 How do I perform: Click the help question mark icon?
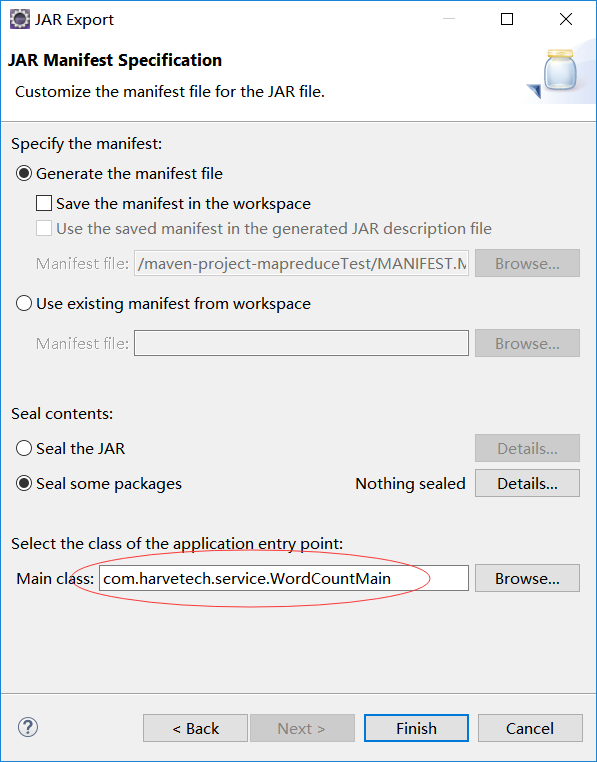click(28, 727)
